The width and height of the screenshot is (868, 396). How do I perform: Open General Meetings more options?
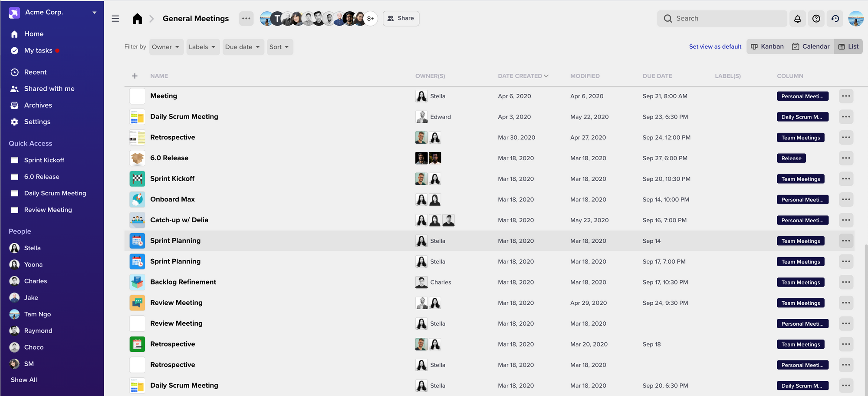coord(246,19)
